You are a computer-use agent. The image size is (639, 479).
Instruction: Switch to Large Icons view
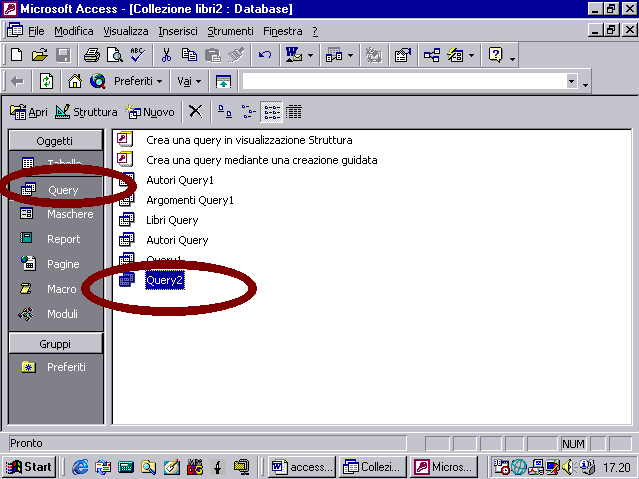(x=225, y=111)
